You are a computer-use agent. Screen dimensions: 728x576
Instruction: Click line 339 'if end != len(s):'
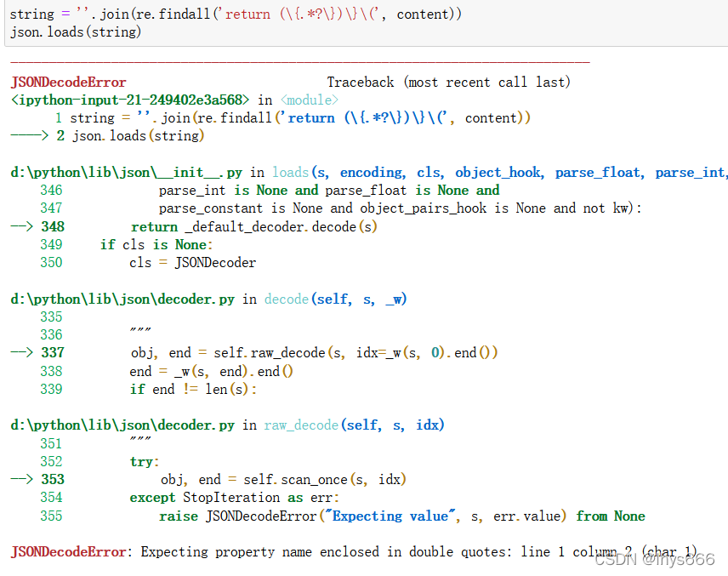pyautogui.click(x=193, y=390)
